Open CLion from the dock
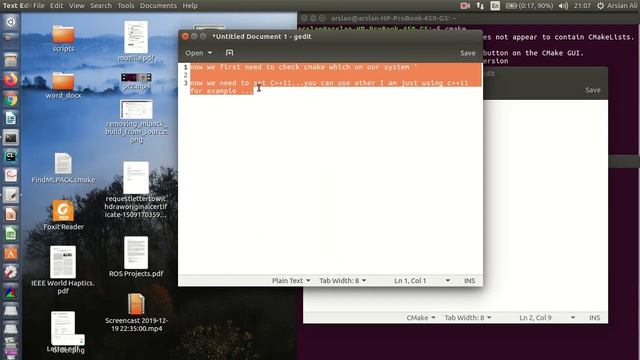This screenshot has height=360, width=640. coord(11,156)
